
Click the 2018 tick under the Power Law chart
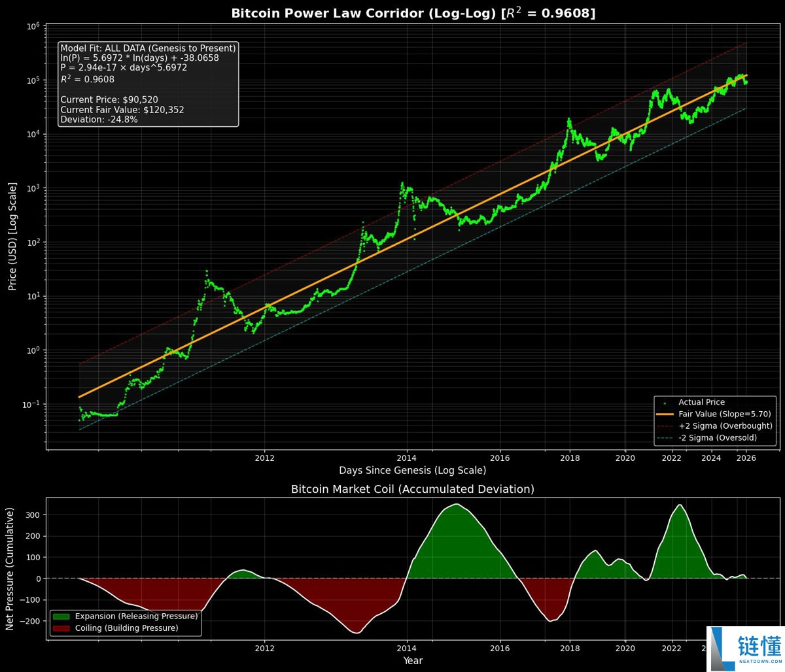point(570,458)
